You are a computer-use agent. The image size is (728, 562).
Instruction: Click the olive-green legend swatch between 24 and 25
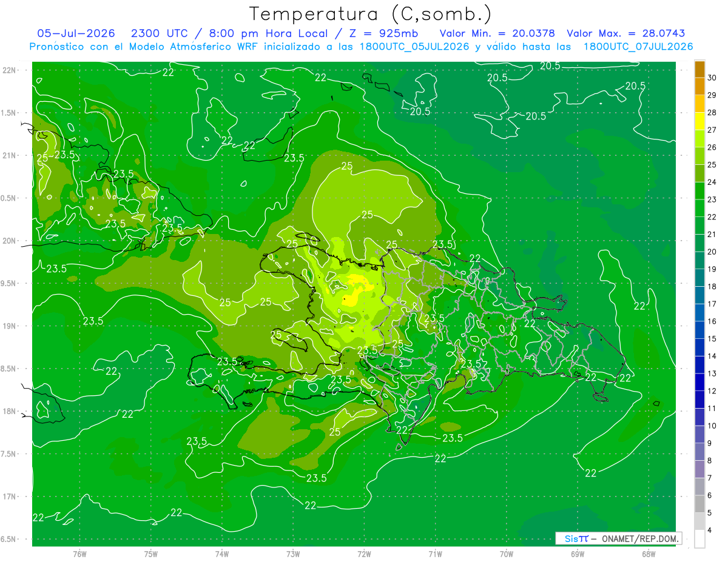point(699,173)
